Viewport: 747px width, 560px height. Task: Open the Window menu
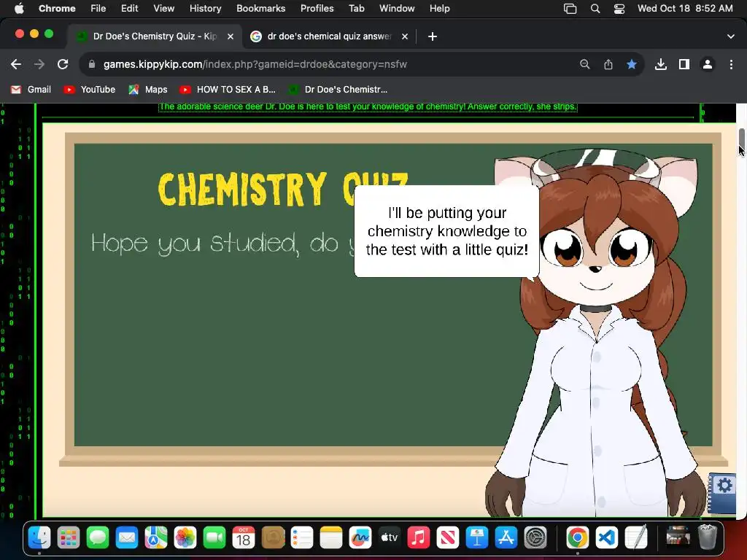[397, 9]
